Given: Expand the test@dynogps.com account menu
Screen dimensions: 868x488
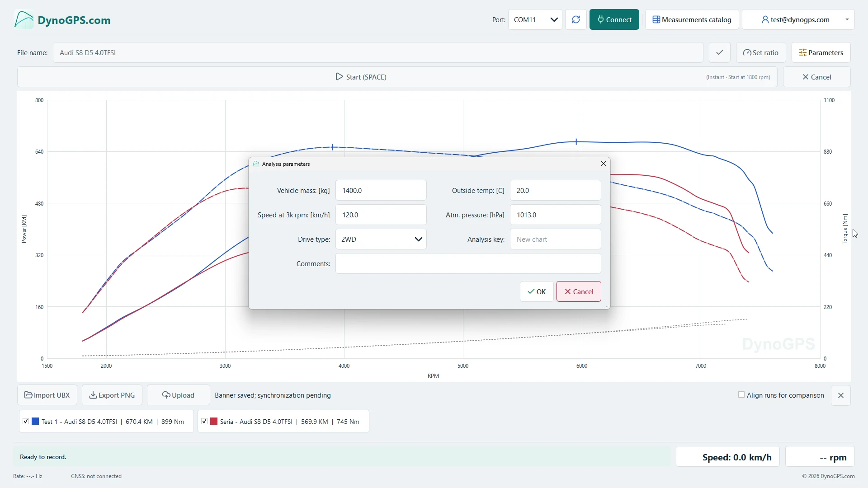Looking at the screenshot, I should pyautogui.click(x=798, y=19).
